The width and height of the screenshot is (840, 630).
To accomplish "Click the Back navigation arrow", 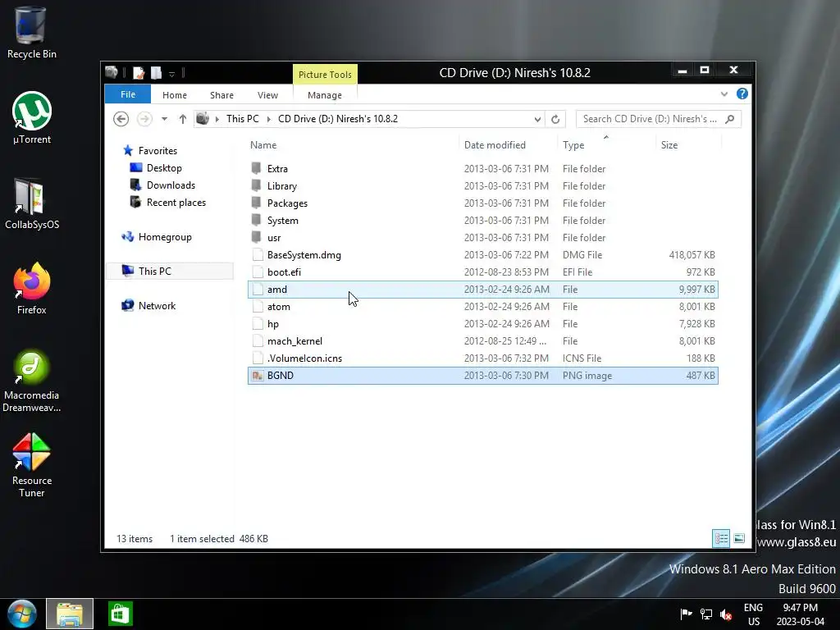I will 121,119.
